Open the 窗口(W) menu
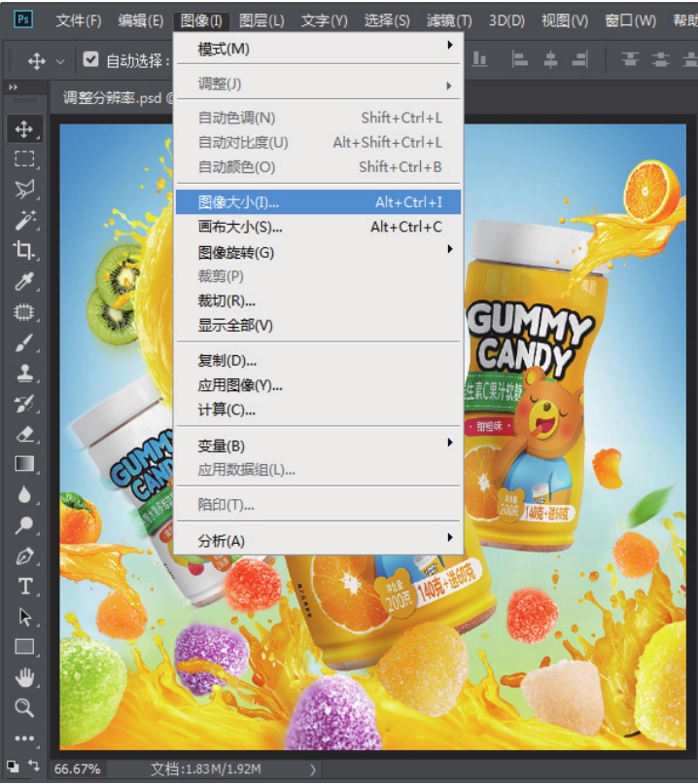This screenshot has width=698, height=784. 630,20
